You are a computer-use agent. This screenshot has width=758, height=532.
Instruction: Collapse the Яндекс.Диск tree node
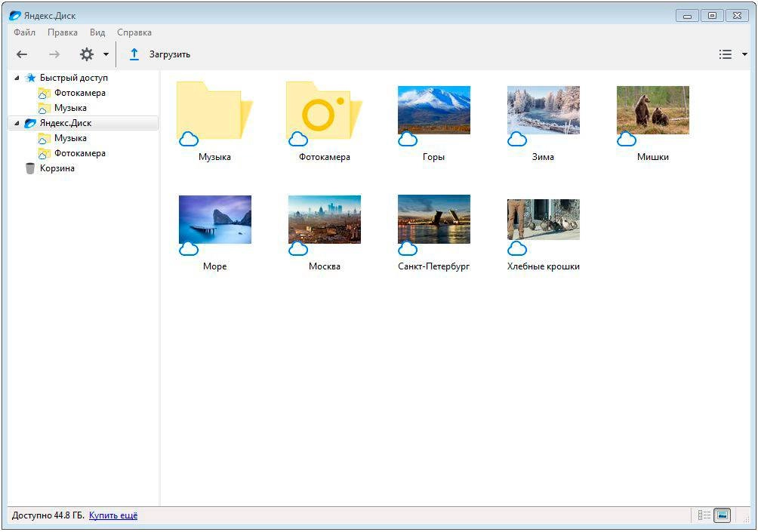click(17, 123)
